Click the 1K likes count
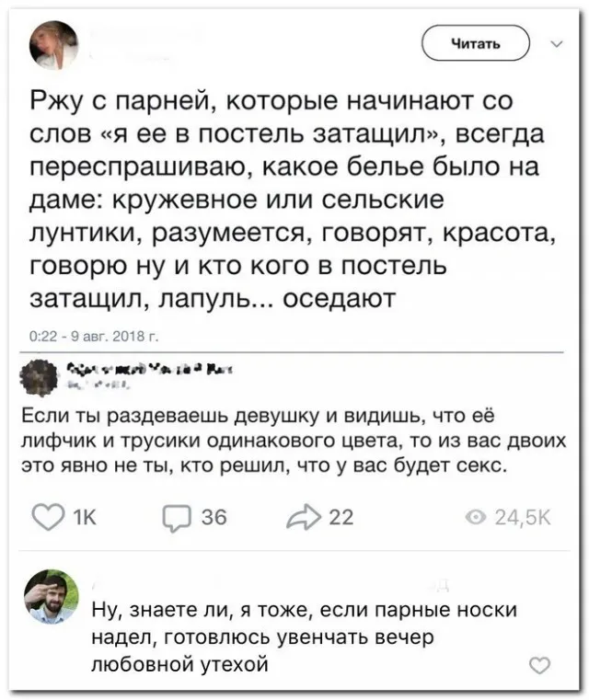This screenshot has height=700, width=589. pyautogui.click(x=83, y=519)
